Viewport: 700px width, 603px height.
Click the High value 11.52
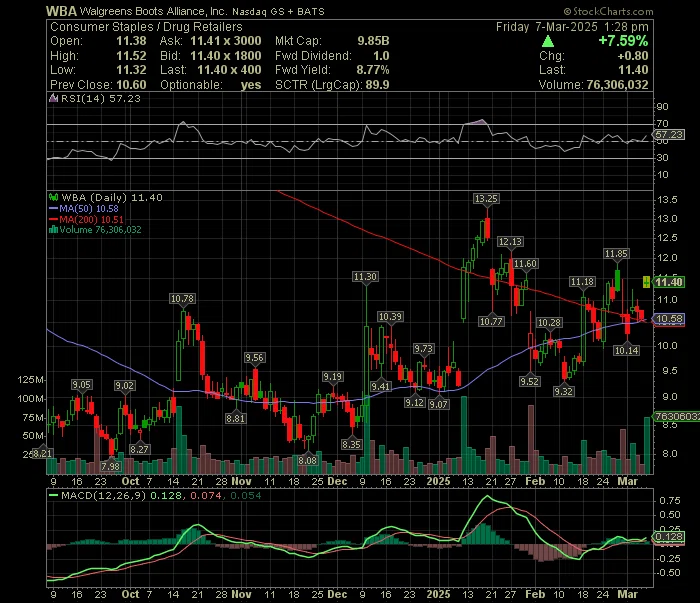click(x=131, y=56)
